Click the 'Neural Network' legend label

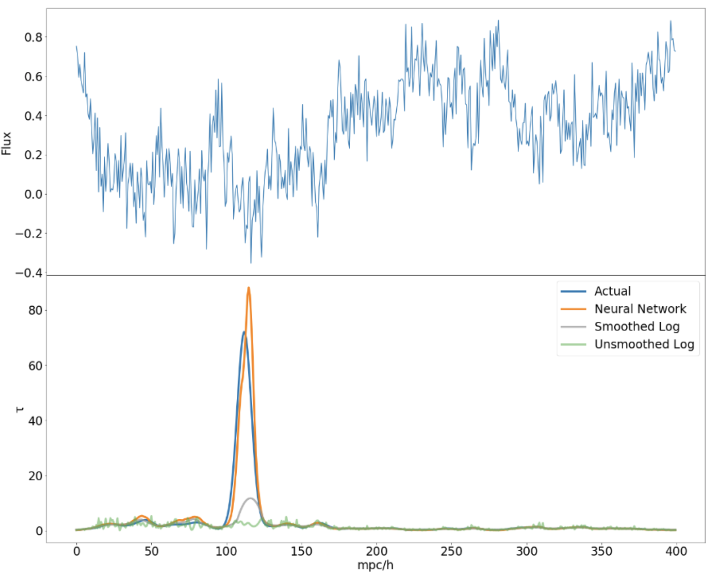pos(640,309)
